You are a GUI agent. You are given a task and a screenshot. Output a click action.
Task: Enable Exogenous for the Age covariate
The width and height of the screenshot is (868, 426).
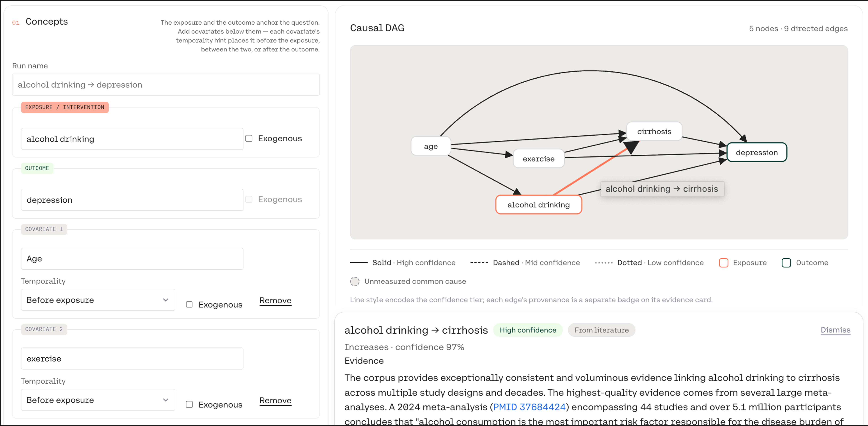click(x=189, y=305)
